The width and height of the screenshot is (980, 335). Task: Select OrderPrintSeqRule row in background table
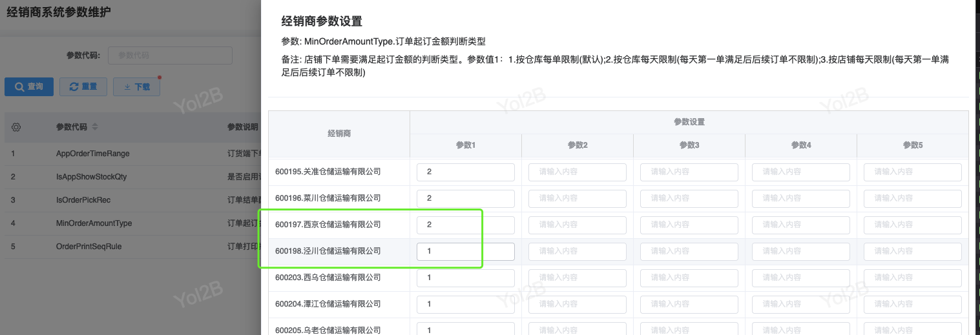click(132, 247)
